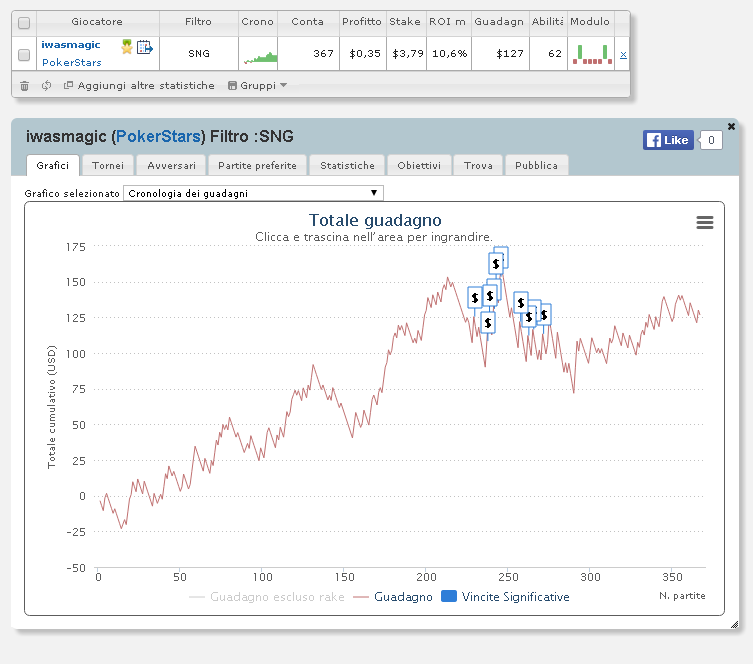Open the Pubblica tab
The image size is (753, 664).
[536, 165]
